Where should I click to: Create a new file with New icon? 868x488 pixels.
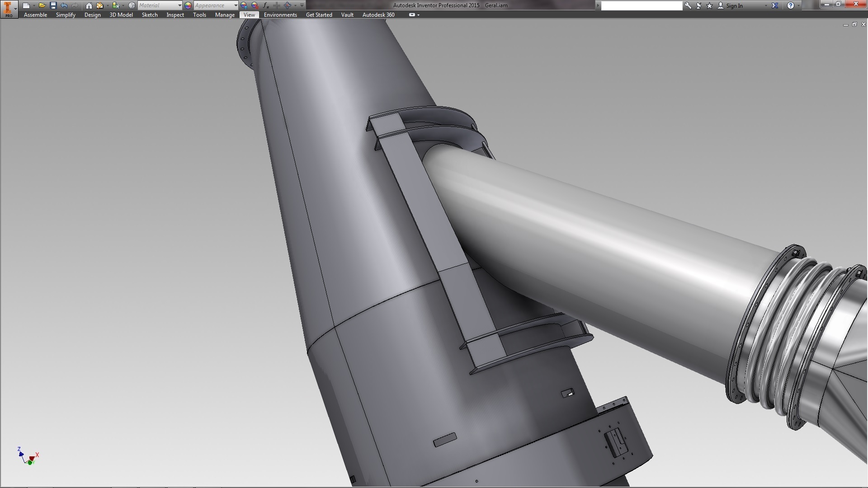(26, 5)
